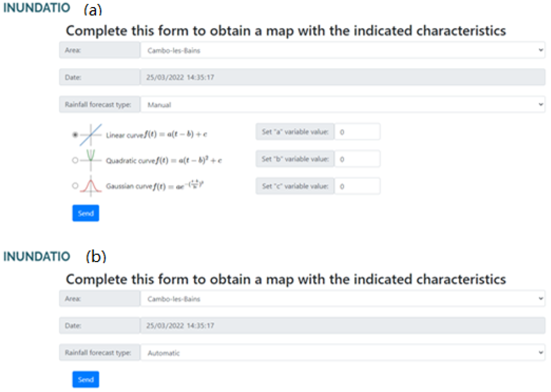The width and height of the screenshot is (551, 392).
Task: Click the linear curve graph icon
Action: [x=91, y=135]
